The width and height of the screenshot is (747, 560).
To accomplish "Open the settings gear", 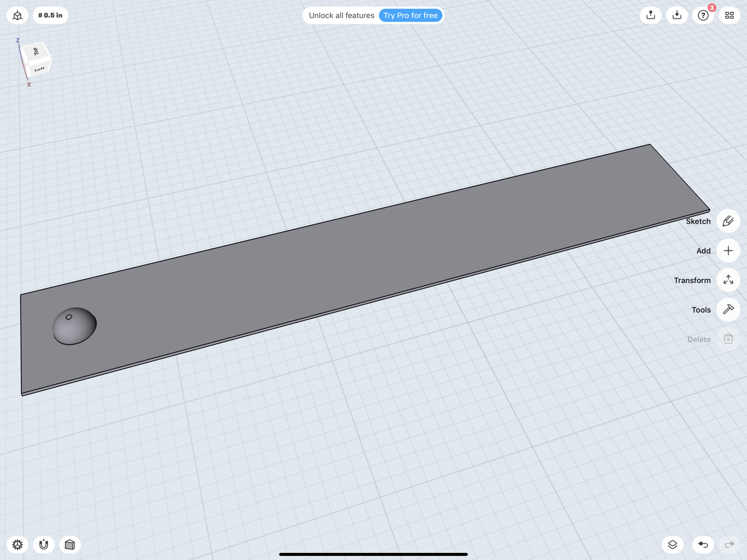I will (17, 545).
